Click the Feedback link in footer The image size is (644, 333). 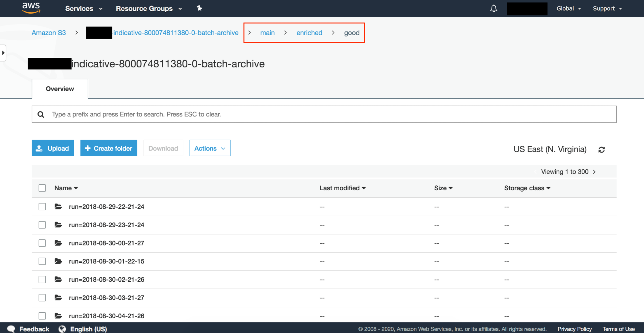[34, 329]
